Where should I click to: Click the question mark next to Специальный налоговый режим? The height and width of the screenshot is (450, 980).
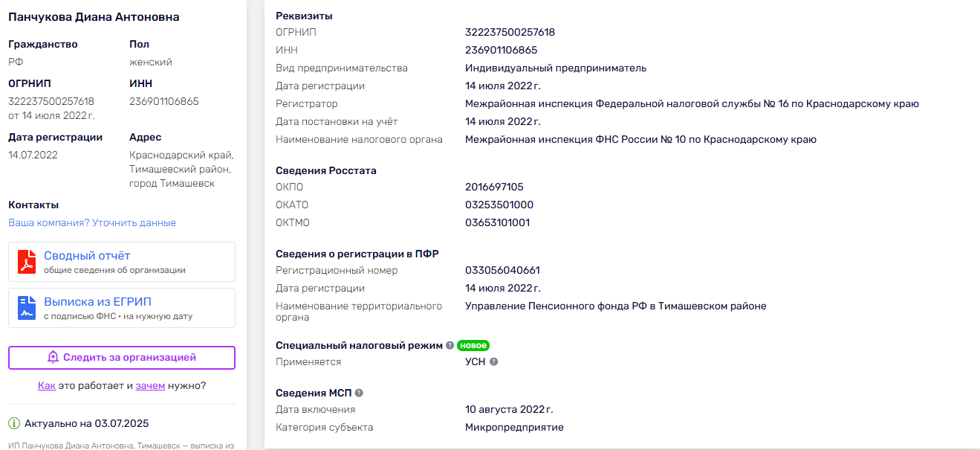point(450,346)
